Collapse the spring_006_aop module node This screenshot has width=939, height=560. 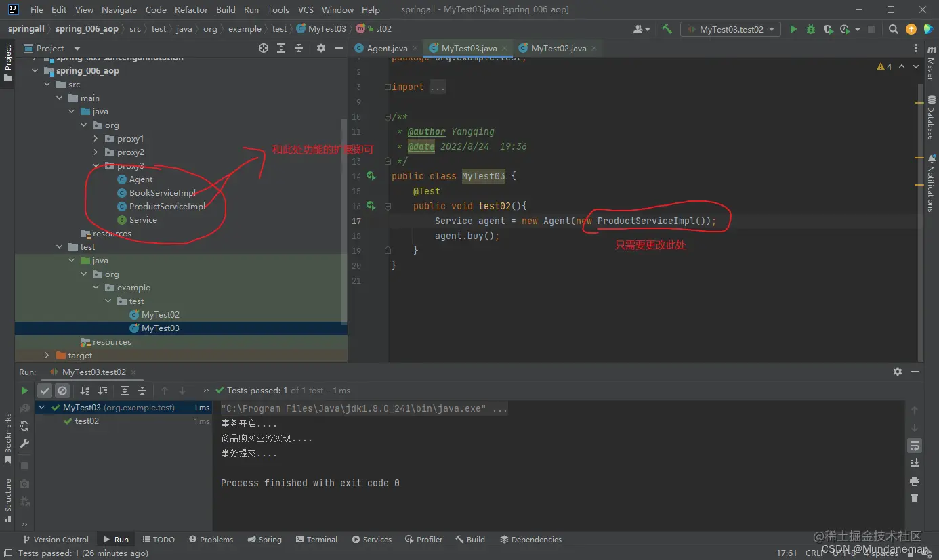35,71
